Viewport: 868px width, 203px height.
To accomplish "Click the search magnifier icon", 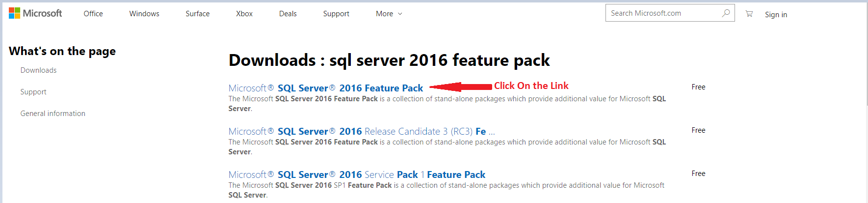I will pos(726,13).
